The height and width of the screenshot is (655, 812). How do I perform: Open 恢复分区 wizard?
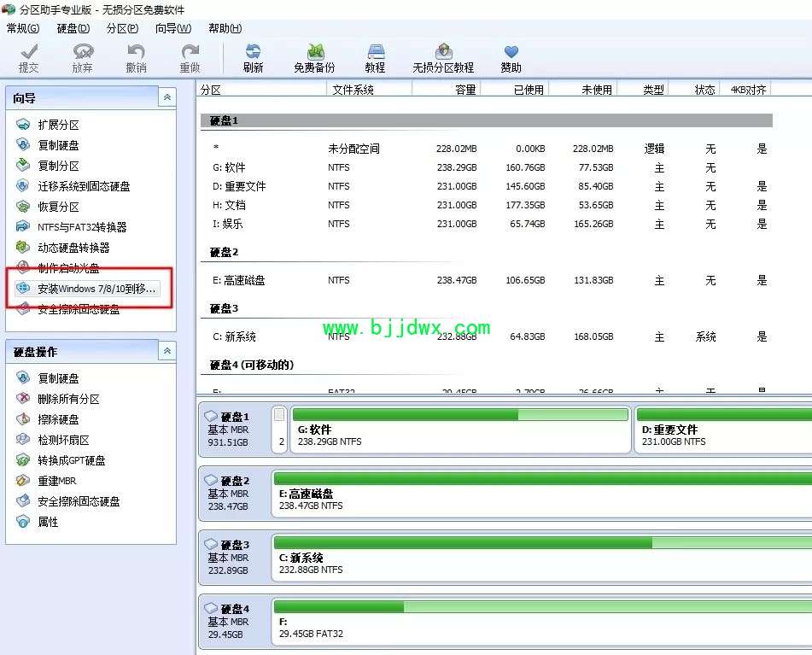(x=48, y=207)
